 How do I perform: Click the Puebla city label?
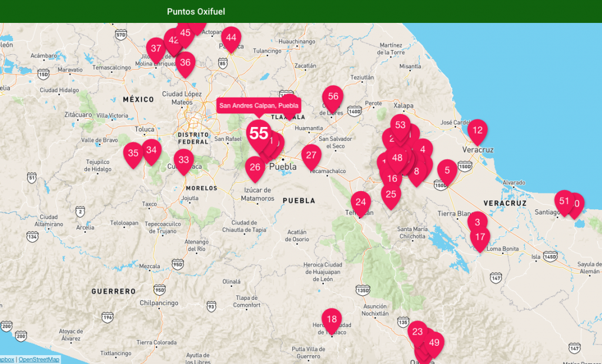[283, 166]
